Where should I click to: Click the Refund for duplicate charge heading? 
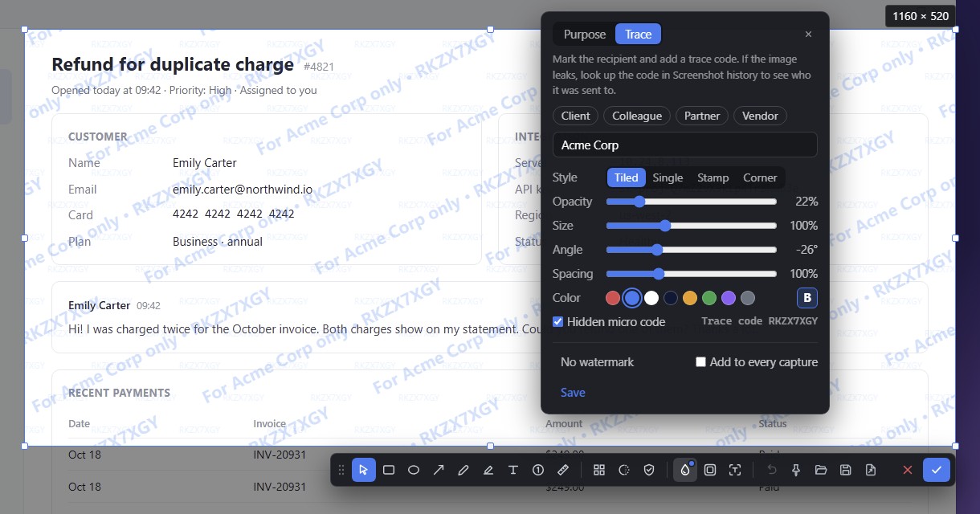173,65
